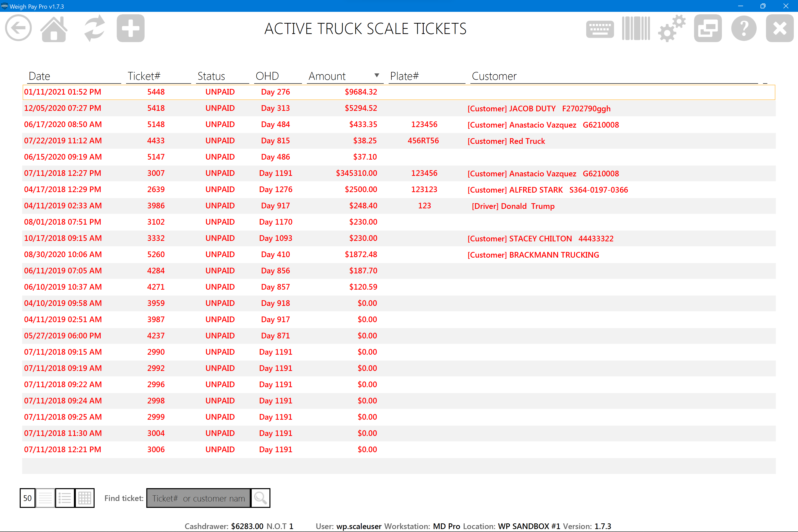The image size is (798, 532).
Task: Enable the detailed list view mode
Action: point(65,498)
